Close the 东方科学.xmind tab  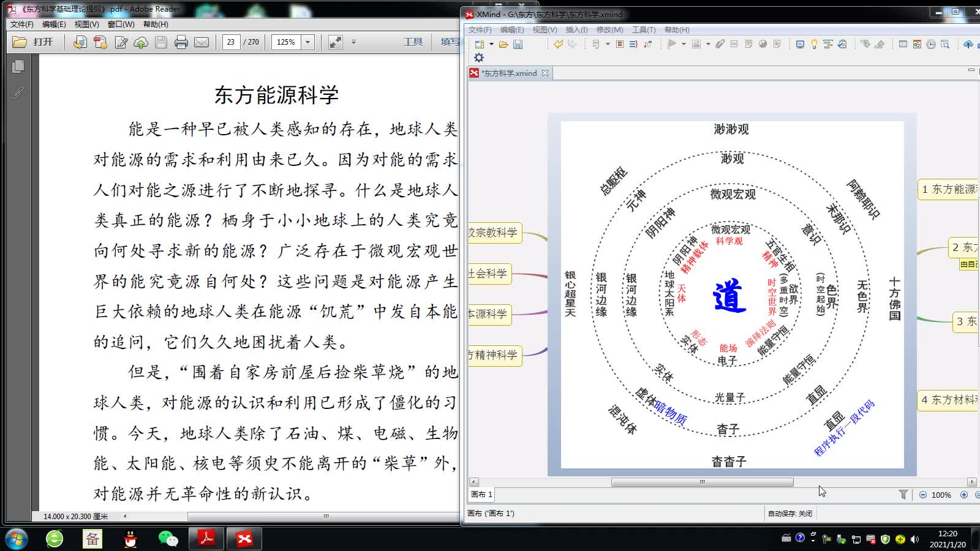(x=545, y=73)
